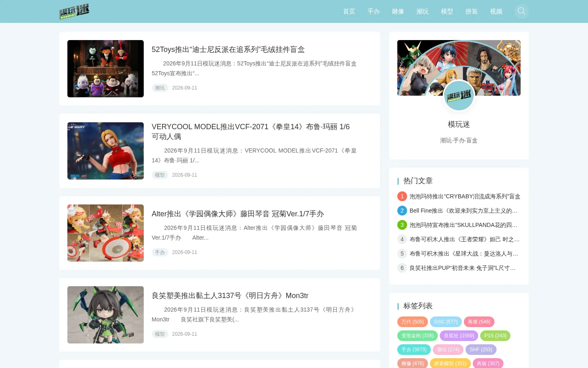Select the GSC (577) tag
The height and width of the screenshot is (368, 588).
pos(446,322)
